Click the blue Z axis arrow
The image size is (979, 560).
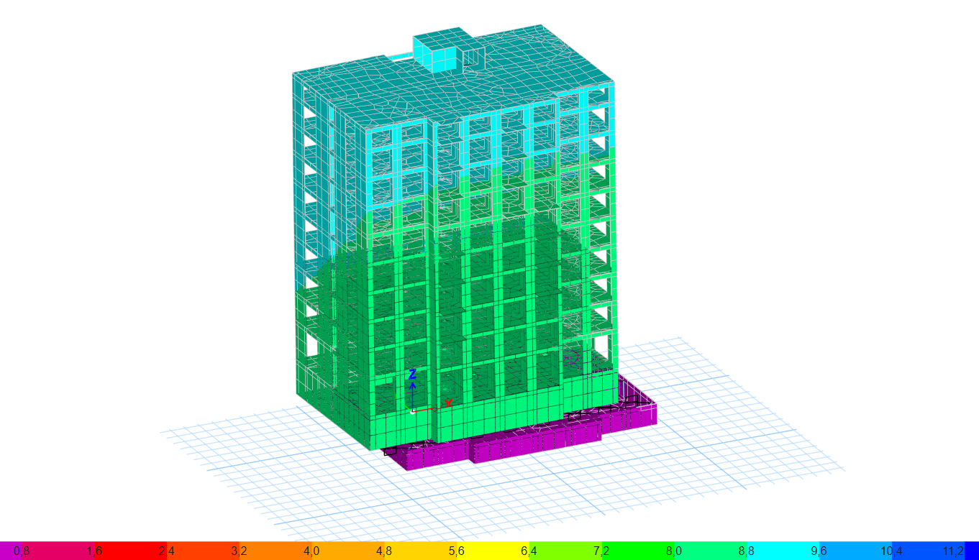click(413, 387)
